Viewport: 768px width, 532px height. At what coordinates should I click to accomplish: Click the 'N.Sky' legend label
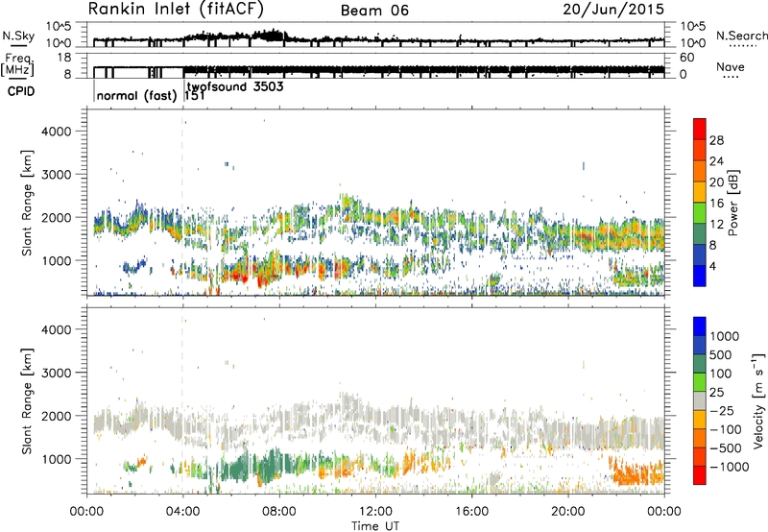18,36
